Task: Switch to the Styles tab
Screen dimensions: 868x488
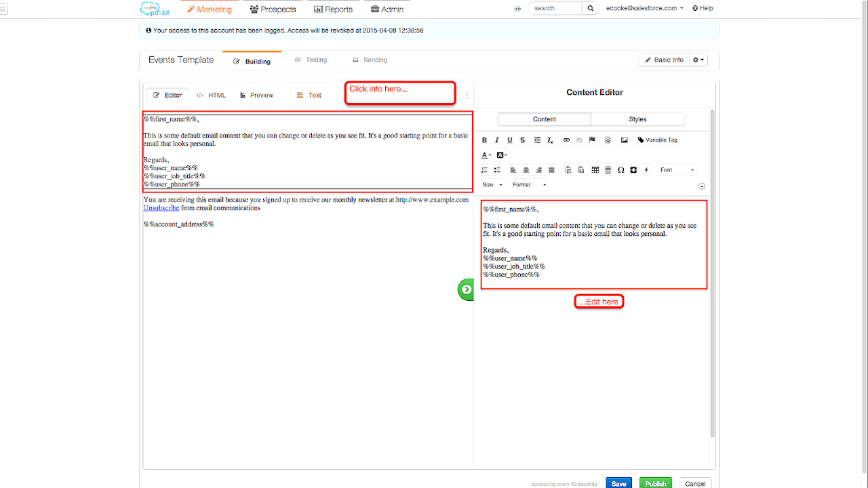Action: (x=637, y=119)
